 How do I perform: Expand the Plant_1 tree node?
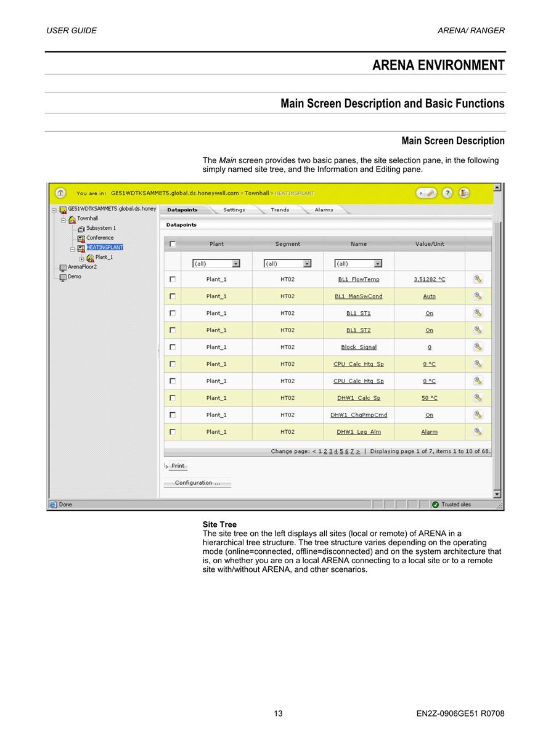[81, 258]
